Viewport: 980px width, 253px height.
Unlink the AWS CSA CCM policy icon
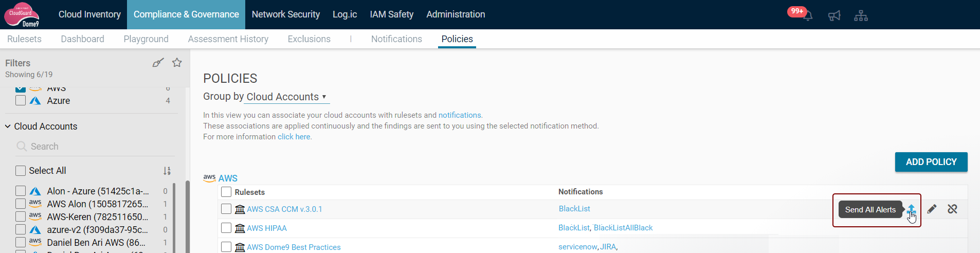pos(952,209)
